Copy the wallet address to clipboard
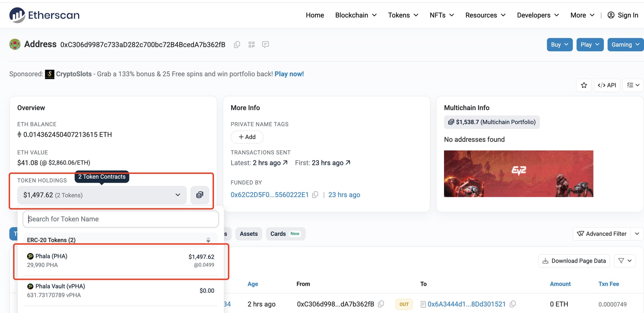The height and width of the screenshot is (313, 644). coord(237,45)
